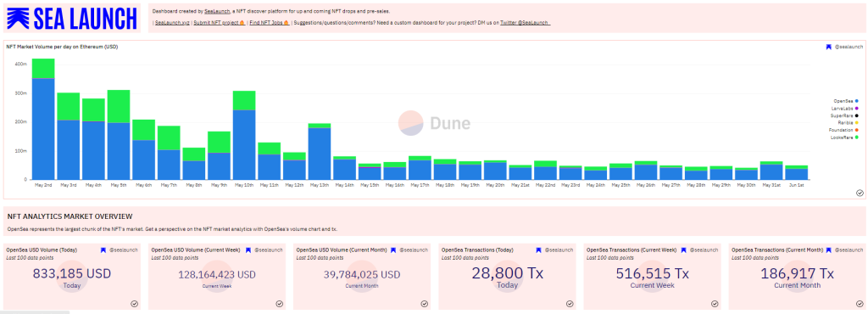Click the orange Foundation legend dot
This screenshot has width=868, height=314.
(x=857, y=130)
